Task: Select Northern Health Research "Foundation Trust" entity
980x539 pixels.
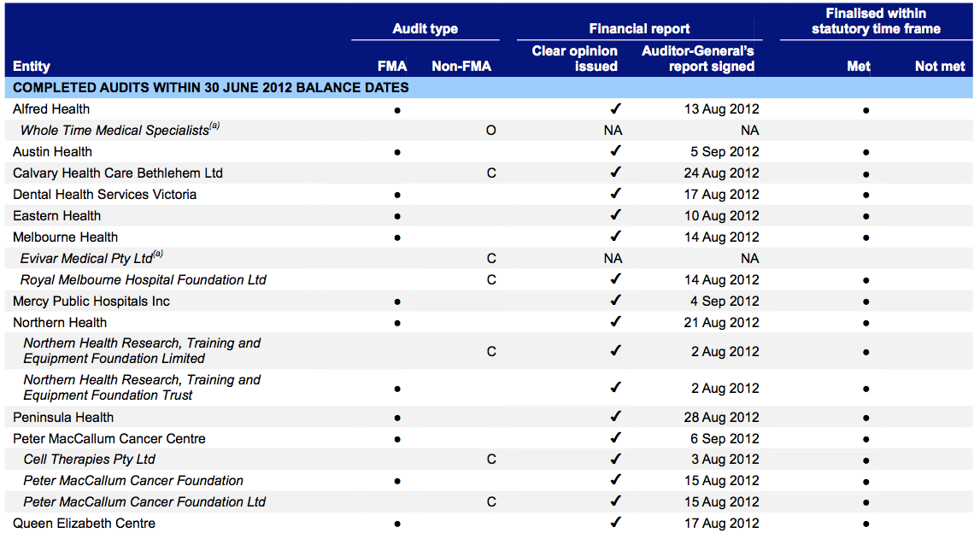Action: tap(142, 388)
